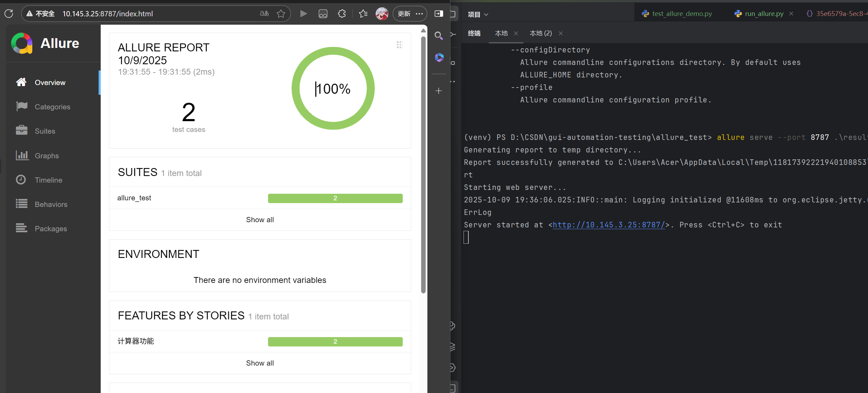The height and width of the screenshot is (393, 868).
Task: Expand the 项目 project dropdown
Action: point(478,14)
